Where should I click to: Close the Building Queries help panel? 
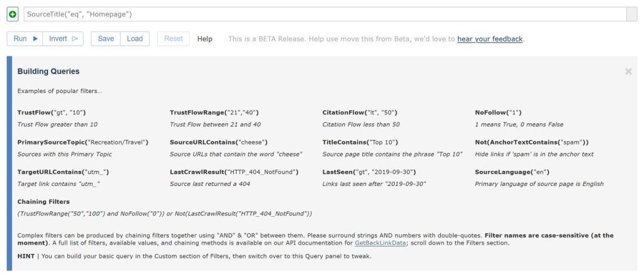[x=628, y=72]
